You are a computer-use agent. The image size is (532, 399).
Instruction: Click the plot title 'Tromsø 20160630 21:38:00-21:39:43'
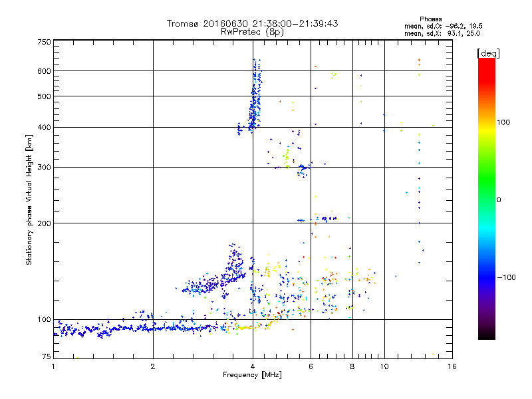pyautogui.click(x=252, y=23)
